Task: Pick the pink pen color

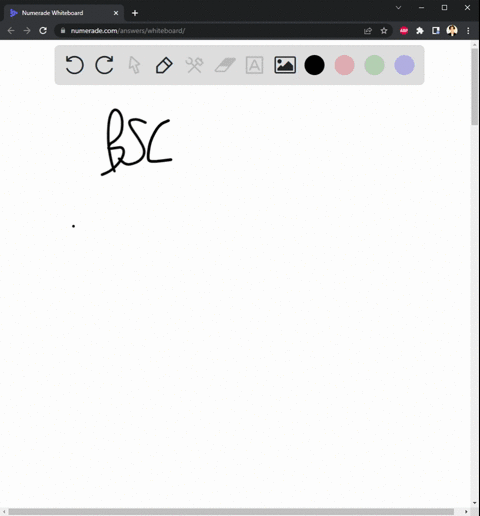Action: (x=344, y=65)
